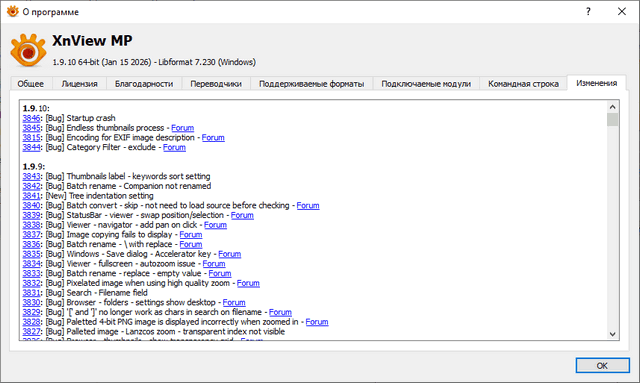Image resolution: width=640 pixels, height=383 pixels.
Task: Click the scrollbar up arrow
Action: click(612, 107)
